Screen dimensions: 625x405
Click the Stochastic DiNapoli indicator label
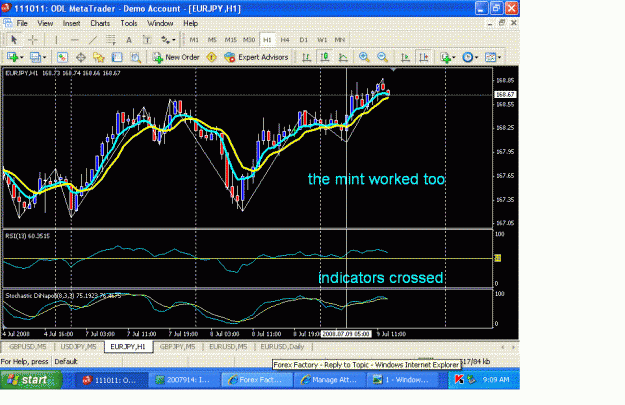[63, 296]
